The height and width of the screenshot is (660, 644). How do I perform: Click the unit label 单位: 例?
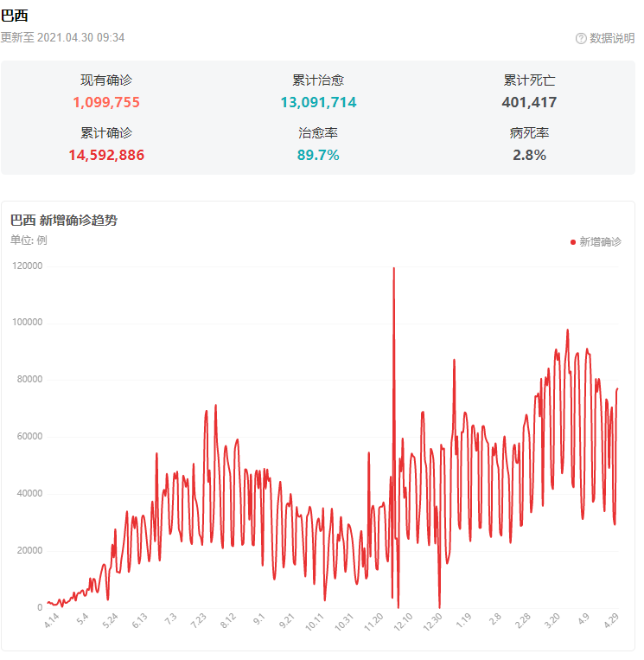pos(29,240)
